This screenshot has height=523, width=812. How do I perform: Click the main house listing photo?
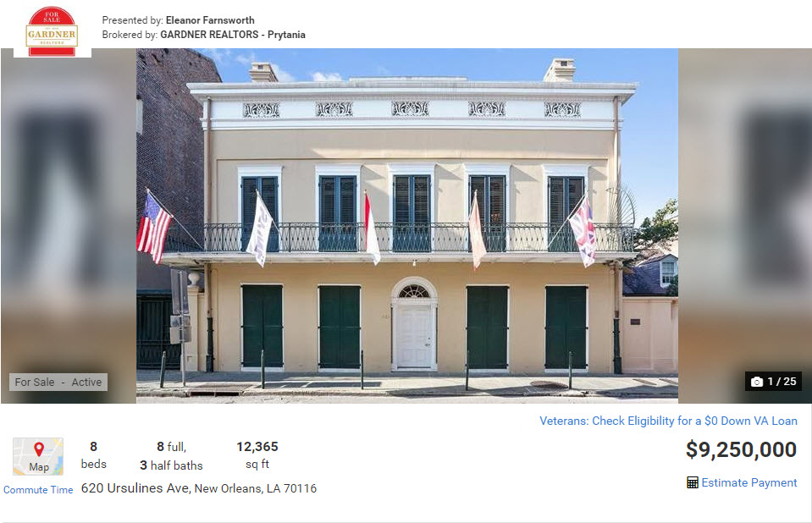[407, 226]
